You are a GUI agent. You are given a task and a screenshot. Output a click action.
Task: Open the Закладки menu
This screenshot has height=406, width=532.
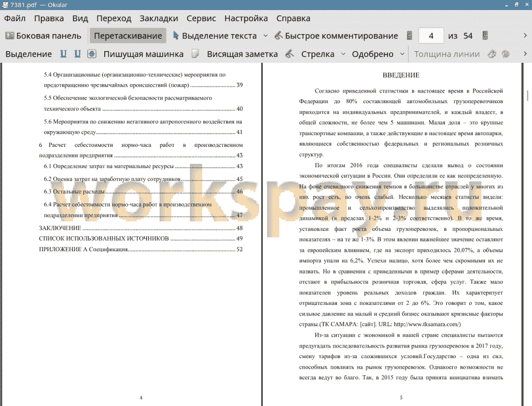coord(159,18)
